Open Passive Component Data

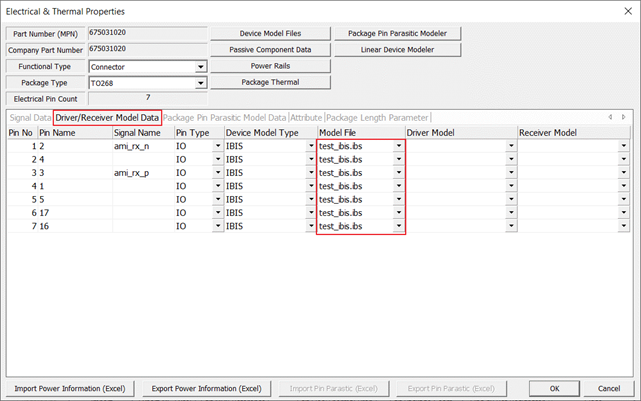tap(270, 49)
